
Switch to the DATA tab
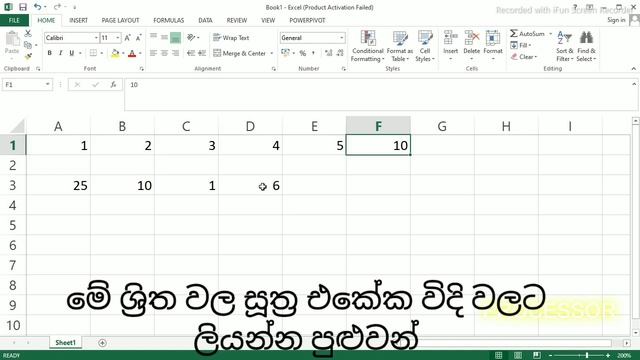[205, 20]
